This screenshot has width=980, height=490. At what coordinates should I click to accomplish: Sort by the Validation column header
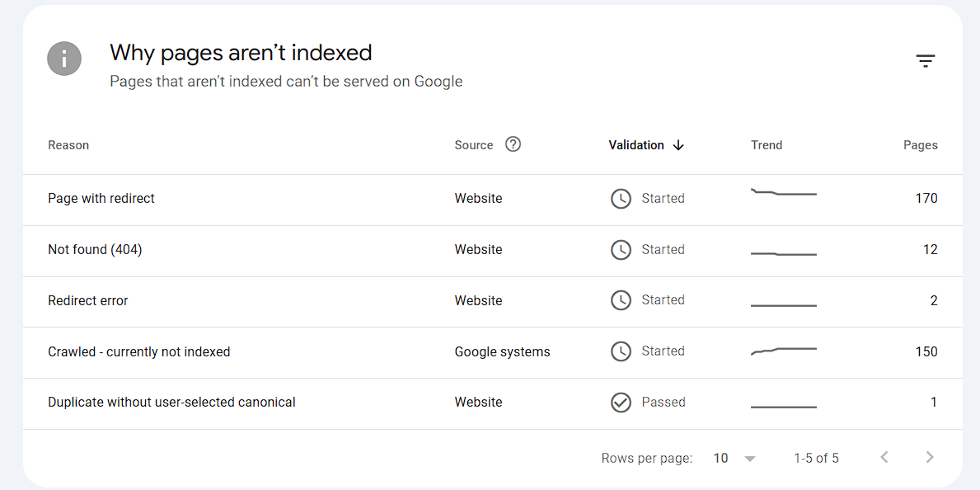(635, 145)
